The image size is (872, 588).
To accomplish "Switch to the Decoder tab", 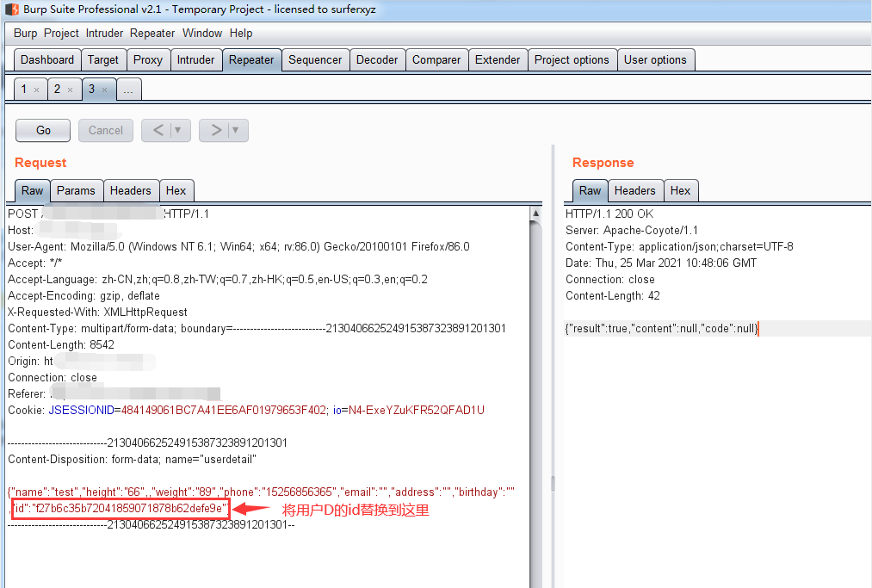I will (377, 60).
